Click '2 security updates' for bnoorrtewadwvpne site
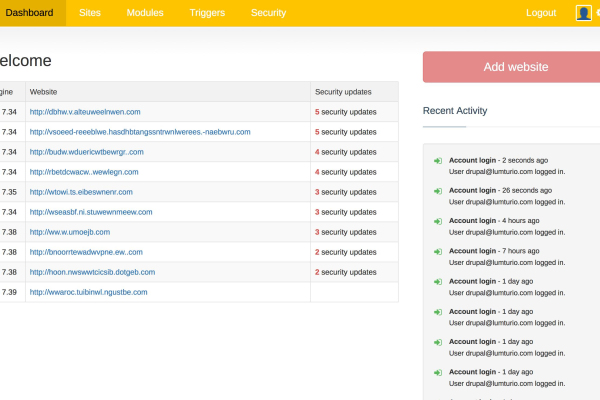This screenshot has width=600, height=400. click(346, 252)
